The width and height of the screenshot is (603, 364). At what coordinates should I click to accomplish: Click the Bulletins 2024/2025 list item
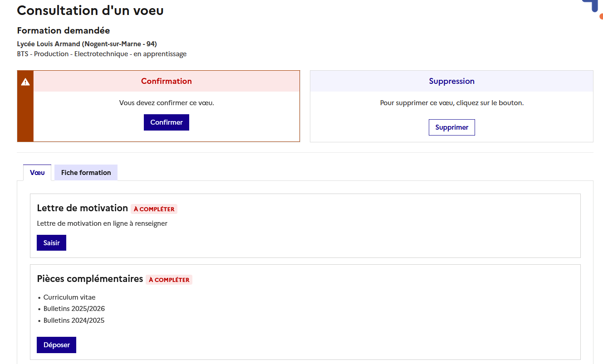(74, 320)
